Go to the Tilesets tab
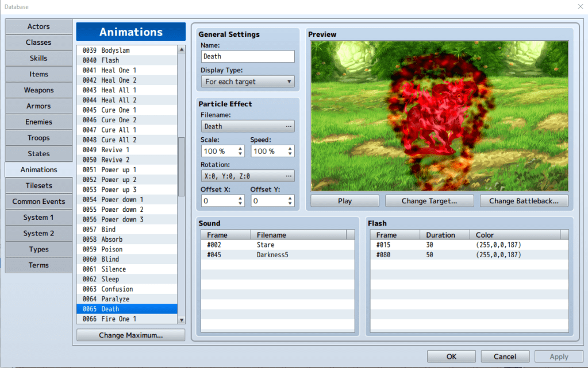The height and width of the screenshot is (368, 588). 39,185
